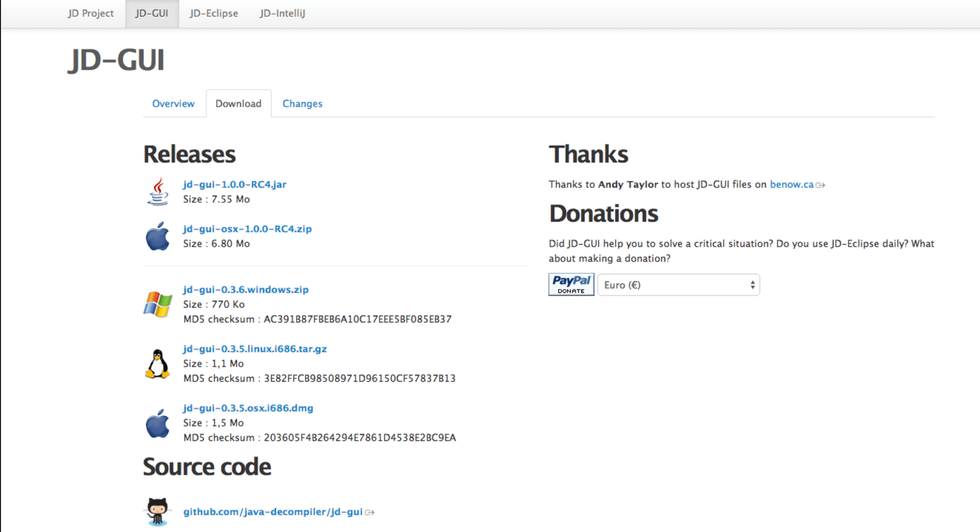Open JD Project in the top navigation
Viewport: 980px width, 532px height.
point(90,13)
